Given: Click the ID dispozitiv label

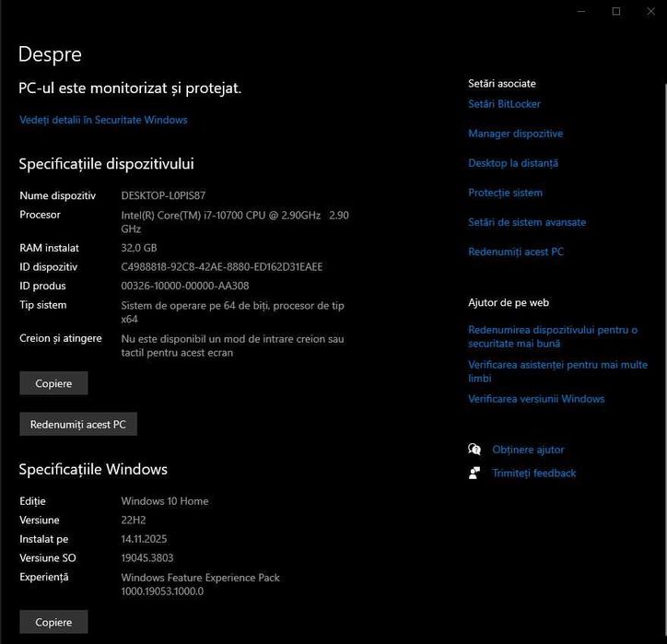Looking at the screenshot, I should [x=49, y=267].
